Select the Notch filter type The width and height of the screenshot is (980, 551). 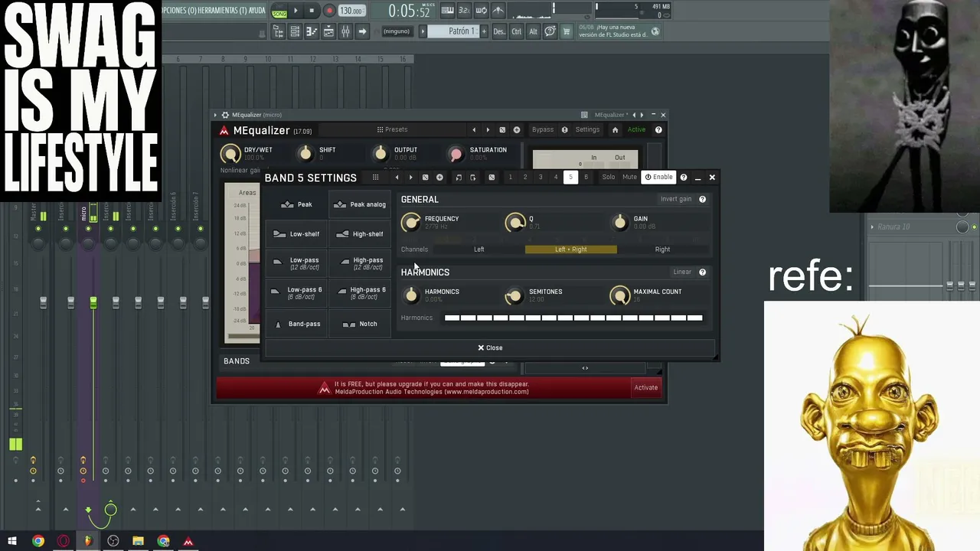point(360,324)
